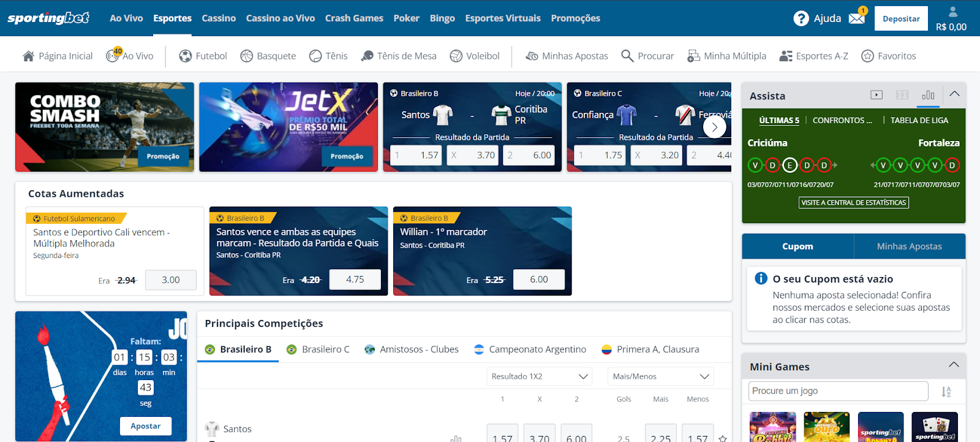The width and height of the screenshot is (980, 442).
Task: Click the Depositar button
Action: [x=901, y=19]
